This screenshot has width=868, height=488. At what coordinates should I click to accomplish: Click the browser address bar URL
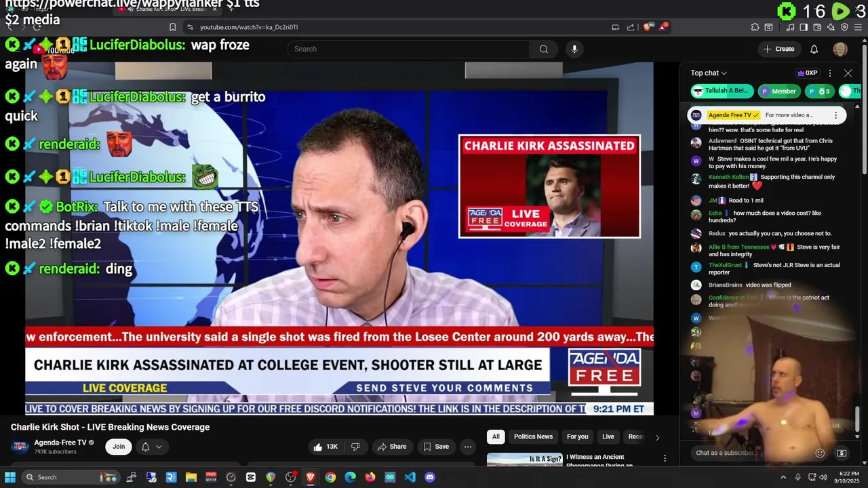pos(248,27)
